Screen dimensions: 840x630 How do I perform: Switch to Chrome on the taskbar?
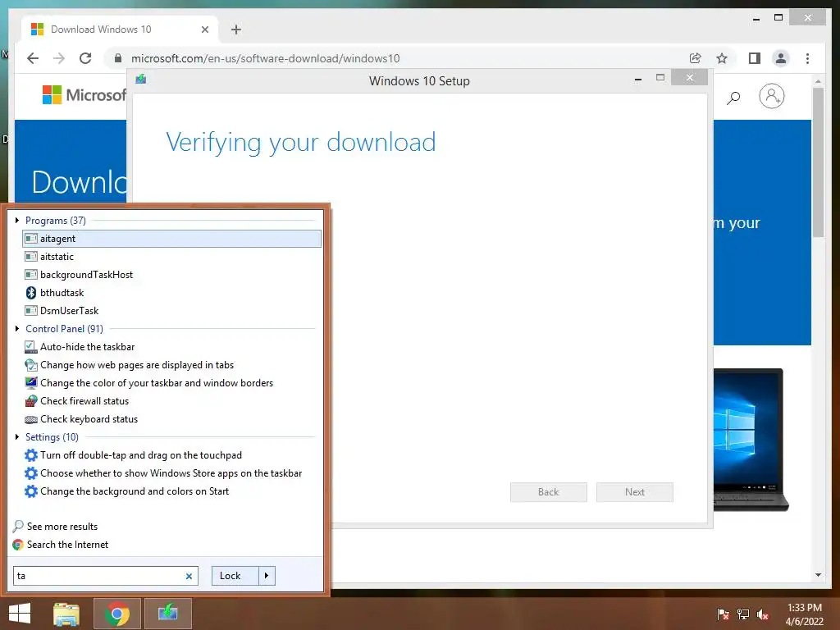point(117,614)
